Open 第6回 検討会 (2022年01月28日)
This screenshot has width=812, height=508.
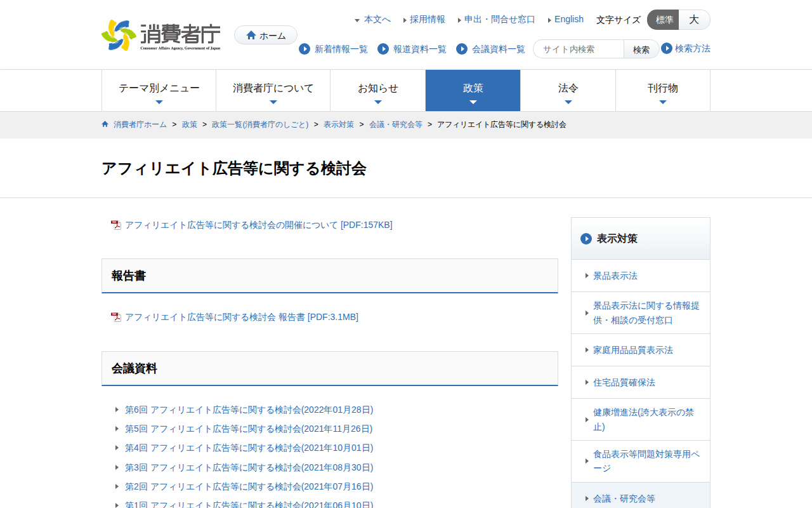click(x=249, y=410)
